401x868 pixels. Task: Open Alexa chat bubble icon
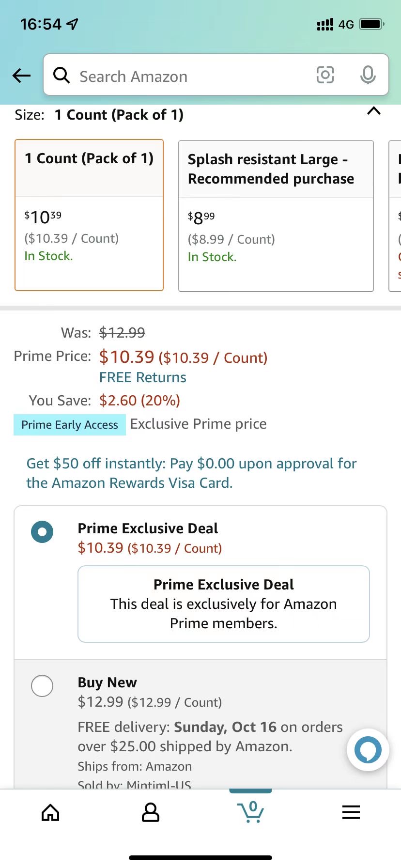tap(368, 750)
